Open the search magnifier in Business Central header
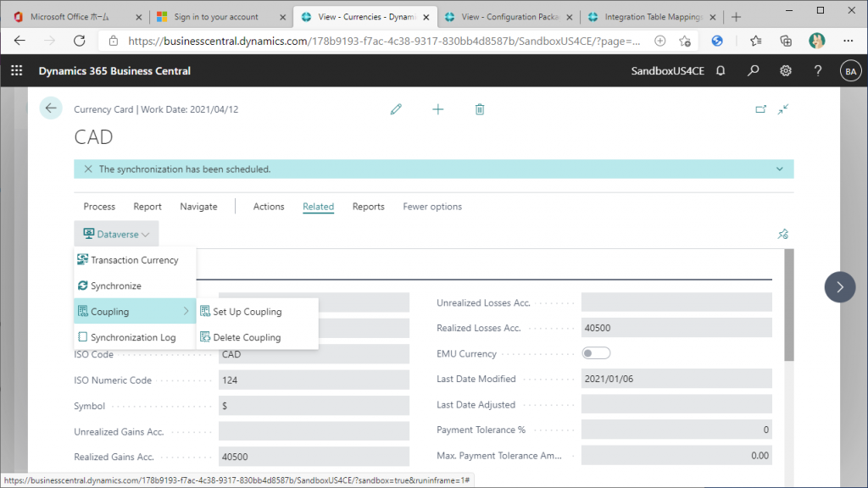Image resolution: width=868 pixels, height=488 pixels. pos(753,71)
